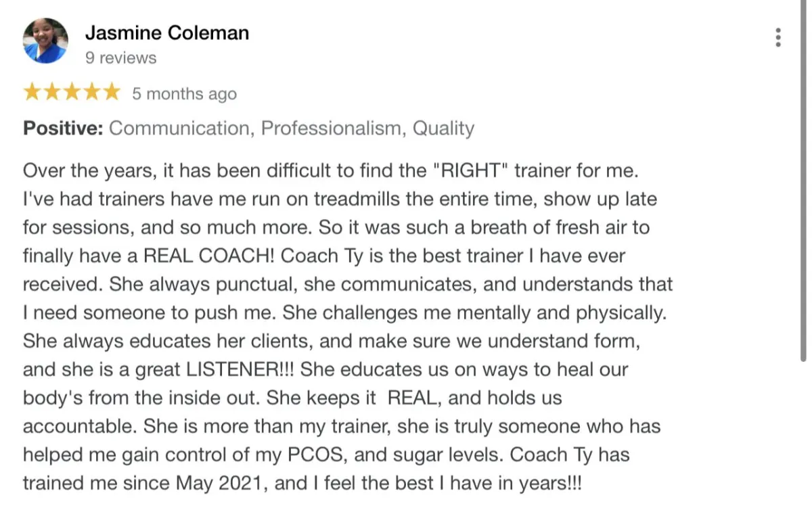Screen dimensions: 812x512
Task: Click the fourth gold rating star
Action: 91,92
